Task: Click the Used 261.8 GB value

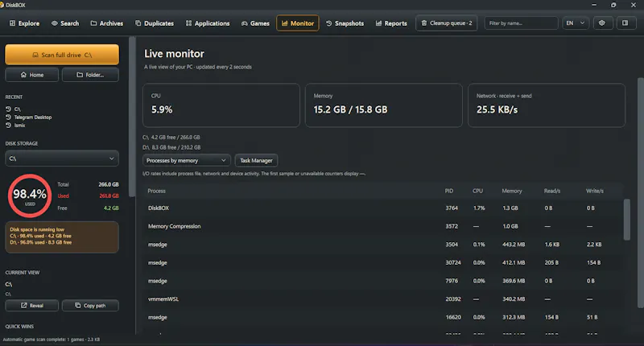Action: pyautogui.click(x=109, y=196)
